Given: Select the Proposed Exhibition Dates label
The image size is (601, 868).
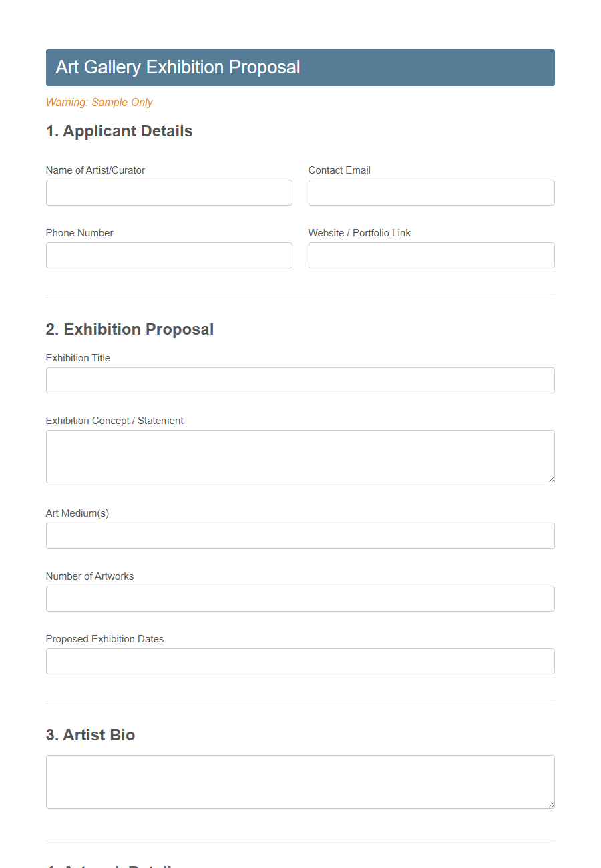Looking at the screenshot, I should [104, 638].
